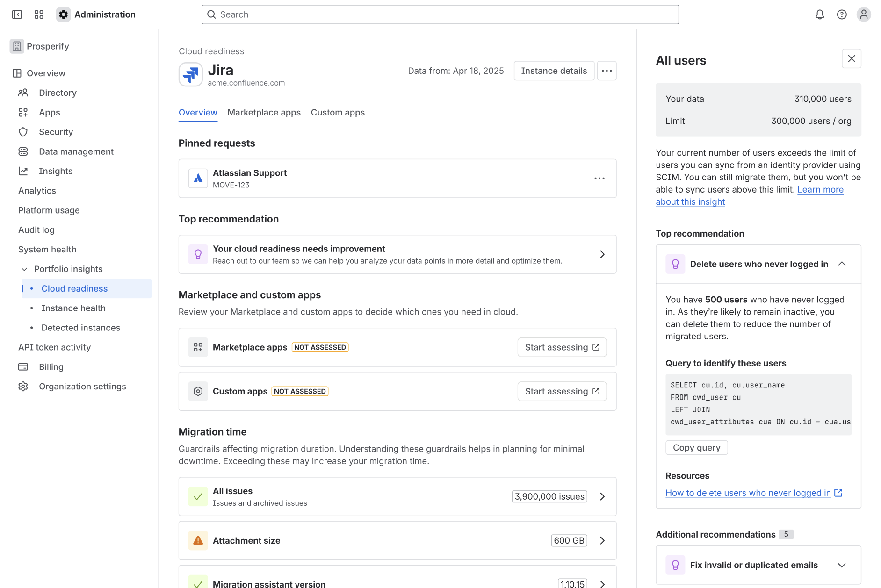Collapse the sidebar with the panel icon

[17, 14]
